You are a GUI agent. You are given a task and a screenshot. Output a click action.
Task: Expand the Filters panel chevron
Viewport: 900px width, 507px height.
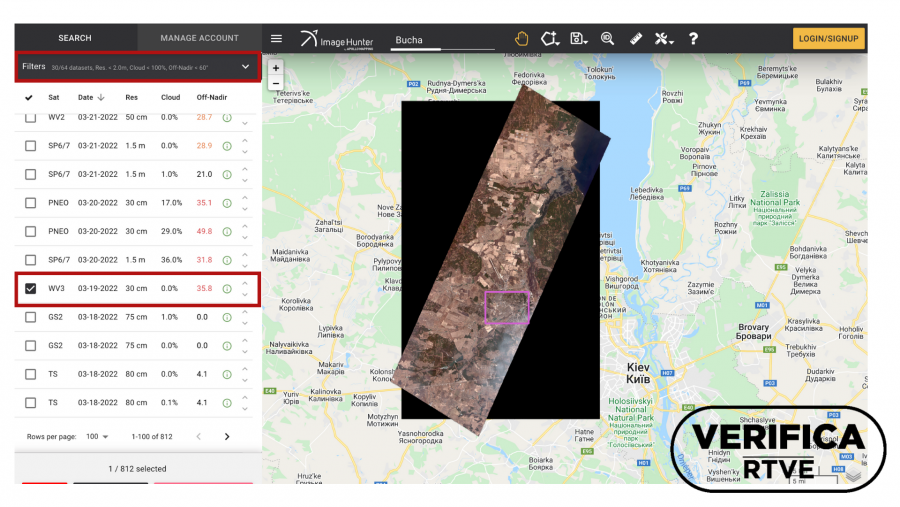pos(246,67)
